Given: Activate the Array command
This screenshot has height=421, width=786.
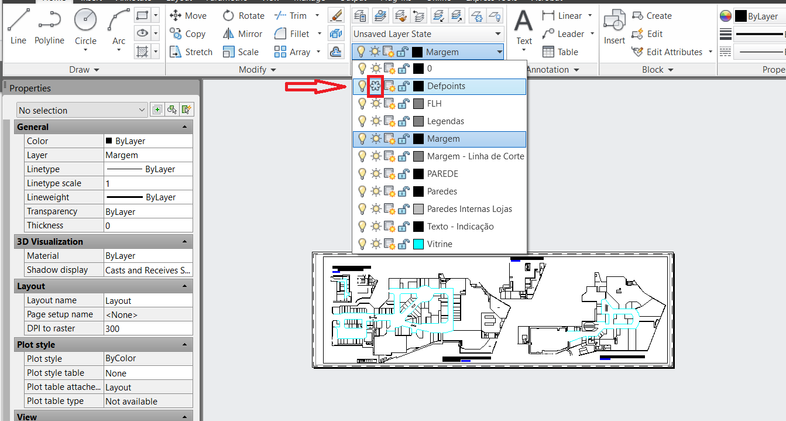Looking at the screenshot, I should point(292,52).
